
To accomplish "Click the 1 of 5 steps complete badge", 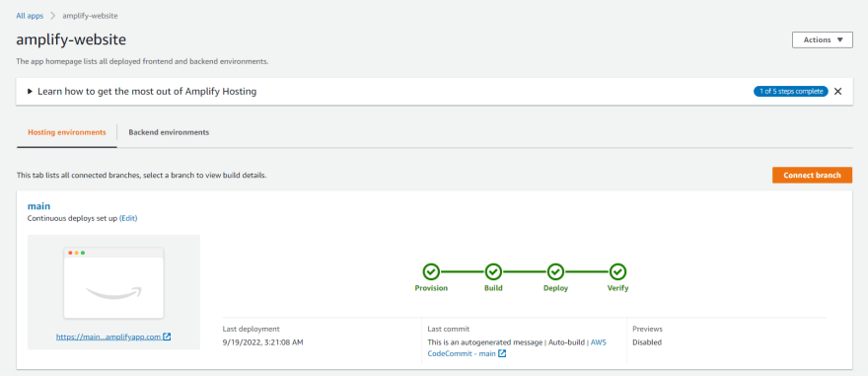I will (790, 92).
